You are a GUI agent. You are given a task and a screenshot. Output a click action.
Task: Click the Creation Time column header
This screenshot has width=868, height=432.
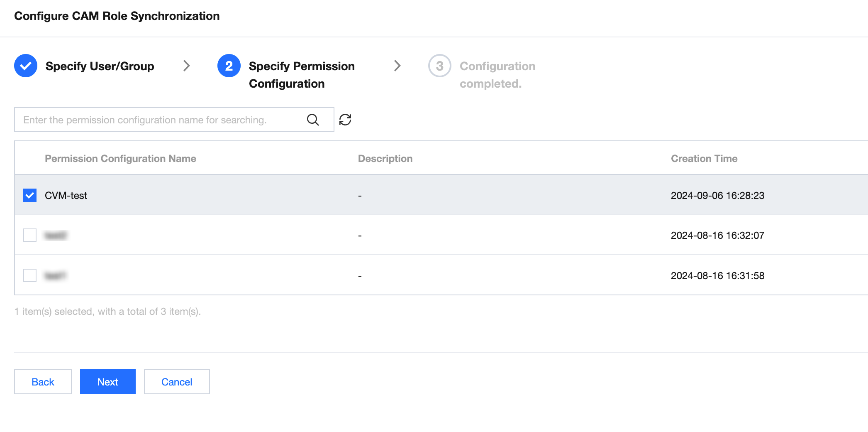704,159
